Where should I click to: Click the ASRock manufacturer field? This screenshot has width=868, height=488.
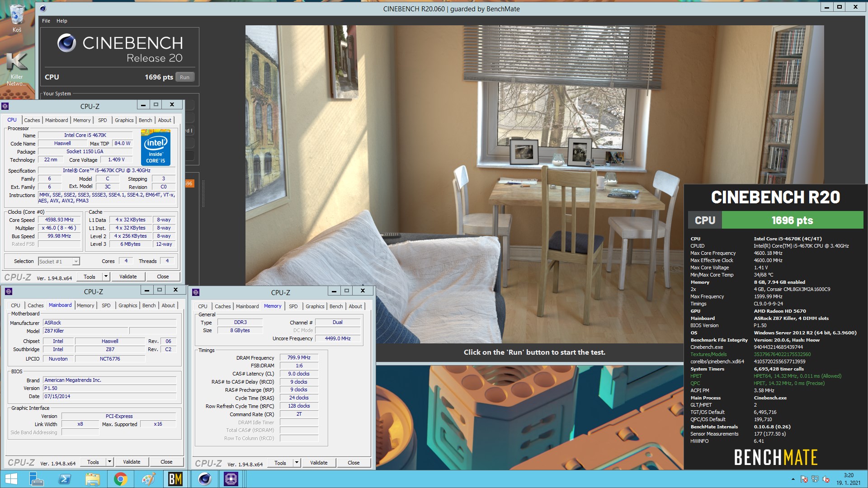click(109, 323)
